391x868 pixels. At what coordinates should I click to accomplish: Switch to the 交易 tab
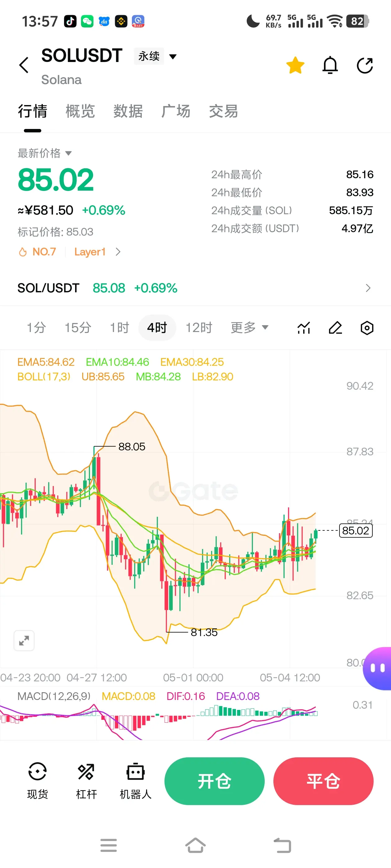pyautogui.click(x=223, y=111)
